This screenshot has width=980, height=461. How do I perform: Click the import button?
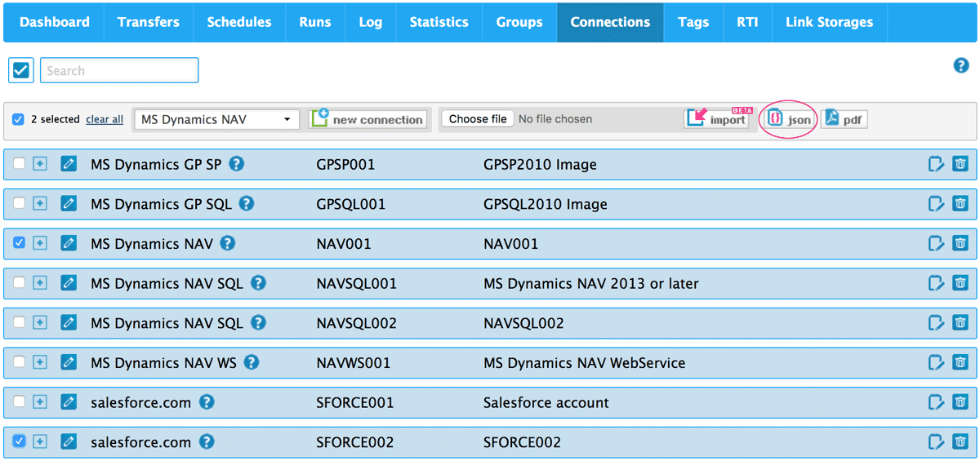click(x=718, y=119)
